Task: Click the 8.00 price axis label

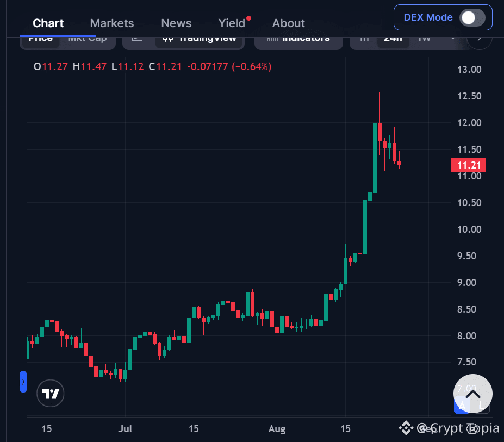Action: tap(466, 335)
